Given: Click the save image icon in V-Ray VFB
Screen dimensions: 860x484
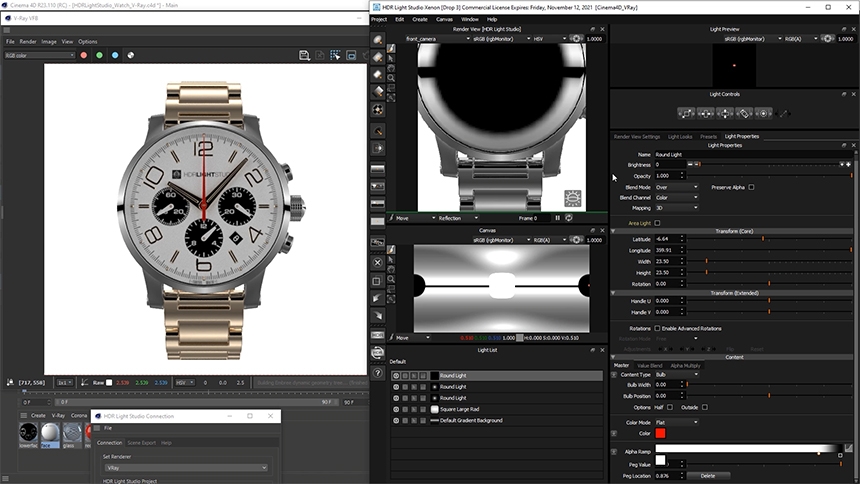Looking at the screenshot, I should coord(304,55).
